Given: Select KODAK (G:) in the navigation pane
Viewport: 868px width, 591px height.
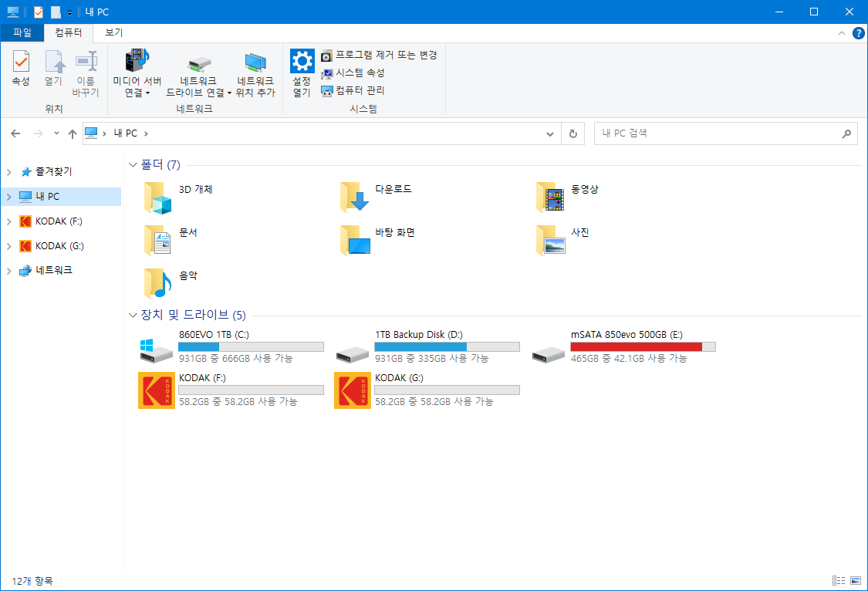Looking at the screenshot, I should coord(59,245).
